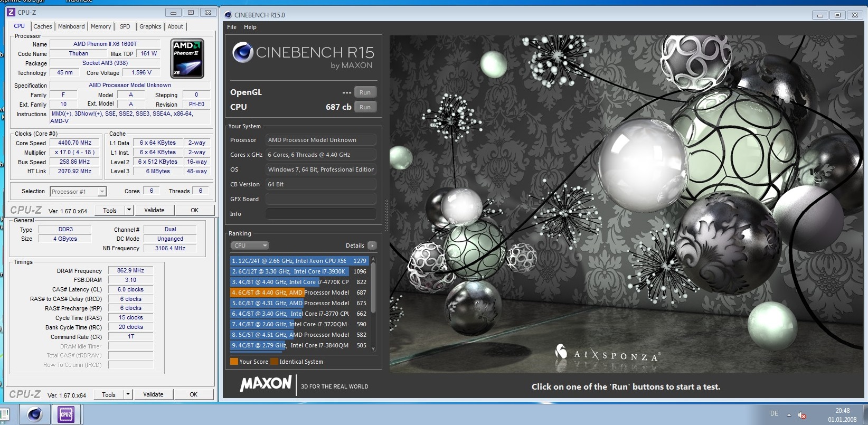
Task: Click OK in lower CPU-Z memory window
Action: click(x=193, y=394)
